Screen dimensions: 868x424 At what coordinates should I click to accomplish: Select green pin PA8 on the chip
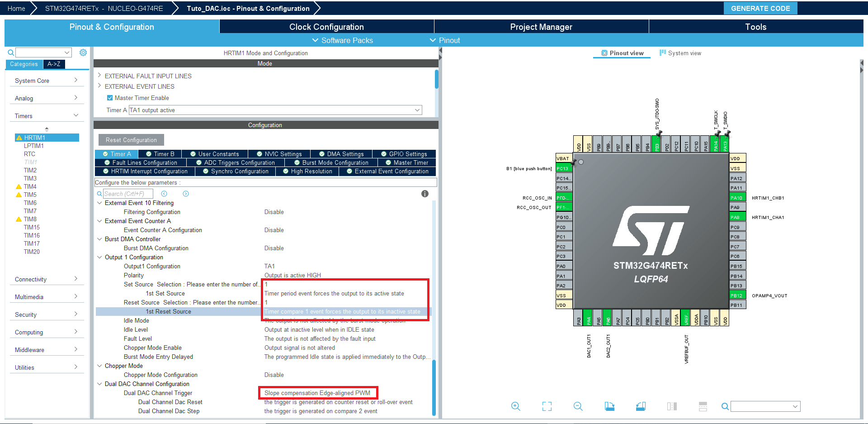pyautogui.click(x=737, y=217)
